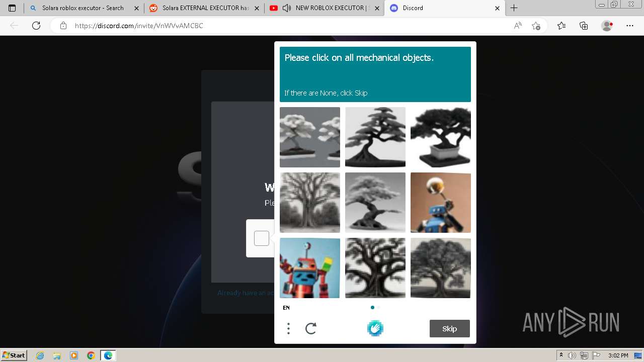Select the twin white bonsai trees image
644x362 pixels.
310,137
